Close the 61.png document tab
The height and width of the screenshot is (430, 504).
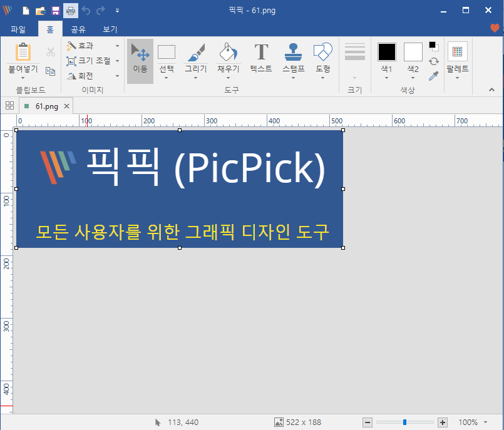(x=66, y=106)
